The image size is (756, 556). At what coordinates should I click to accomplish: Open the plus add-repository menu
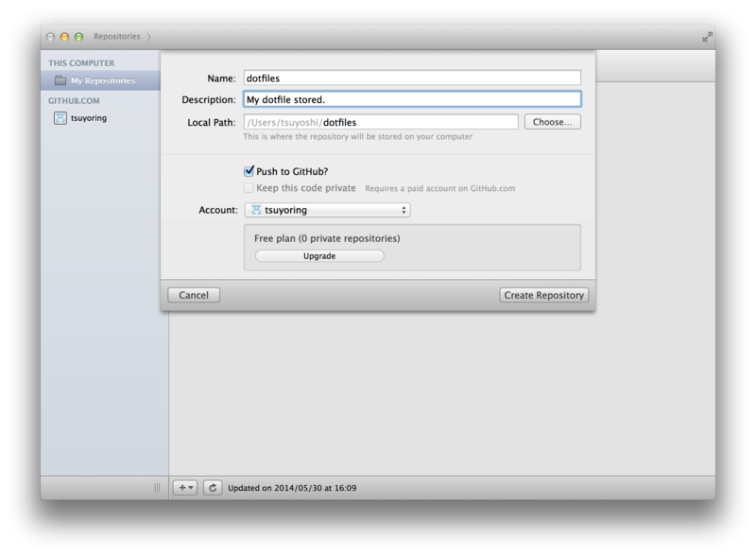185,488
